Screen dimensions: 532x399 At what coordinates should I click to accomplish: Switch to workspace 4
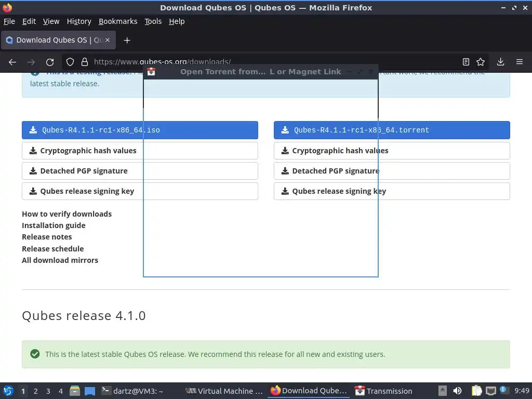coord(61,391)
